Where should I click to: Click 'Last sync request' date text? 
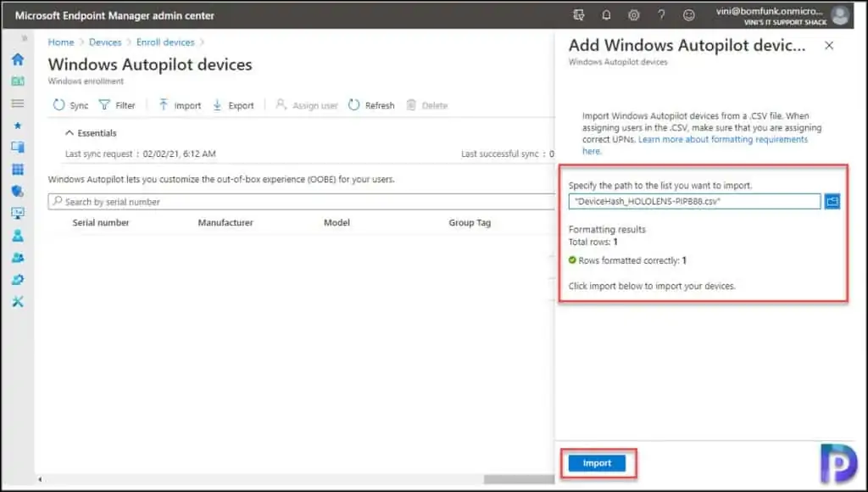click(180, 154)
